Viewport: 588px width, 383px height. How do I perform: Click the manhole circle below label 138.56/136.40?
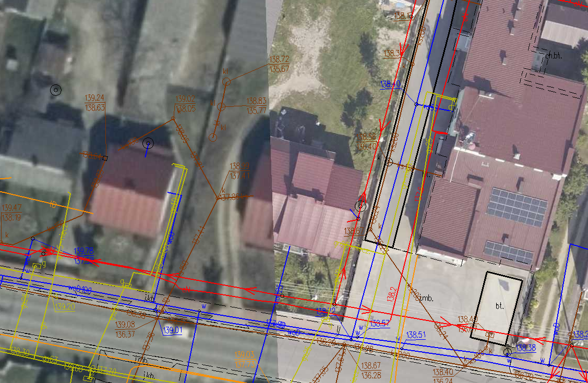point(389,163)
